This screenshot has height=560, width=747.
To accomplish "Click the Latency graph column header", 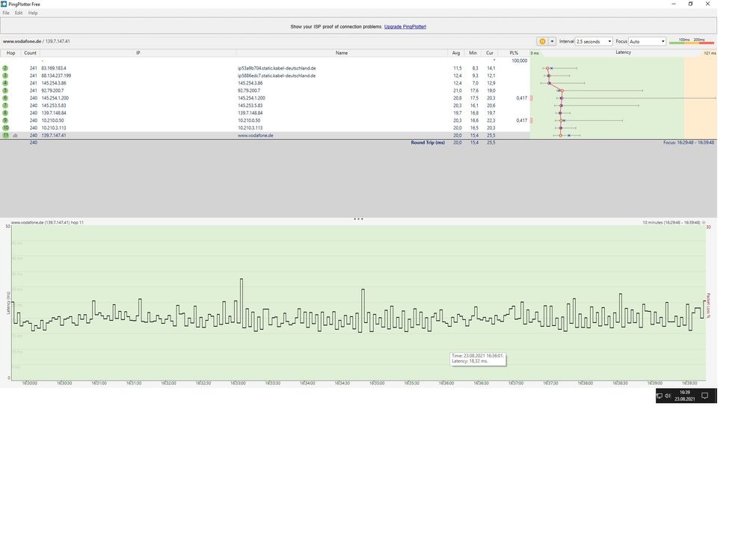I will 623,52.
